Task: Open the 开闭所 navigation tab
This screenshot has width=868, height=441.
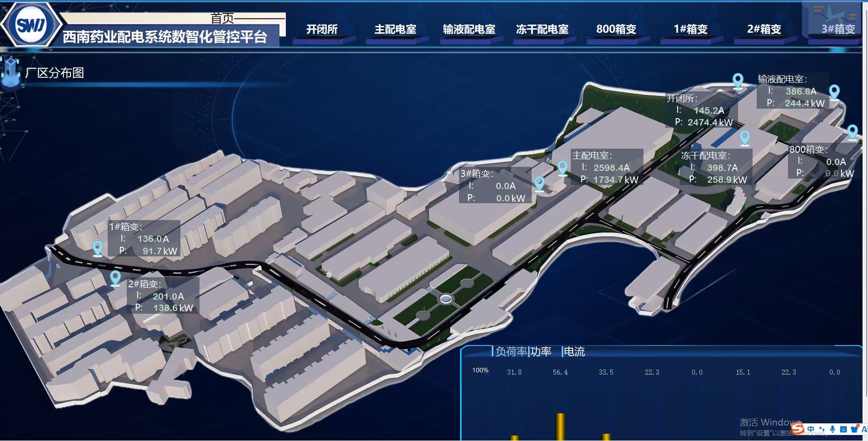Action: pyautogui.click(x=322, y=30)
